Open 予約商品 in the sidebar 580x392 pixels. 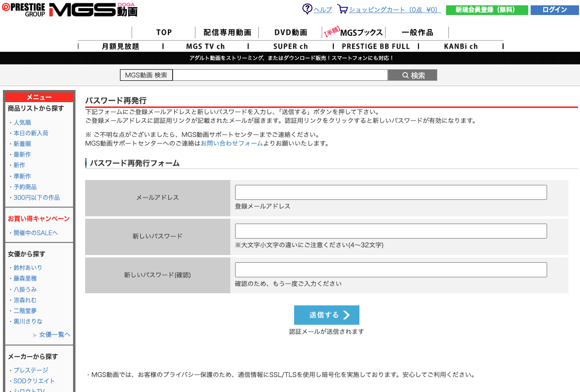coord(25,187)
